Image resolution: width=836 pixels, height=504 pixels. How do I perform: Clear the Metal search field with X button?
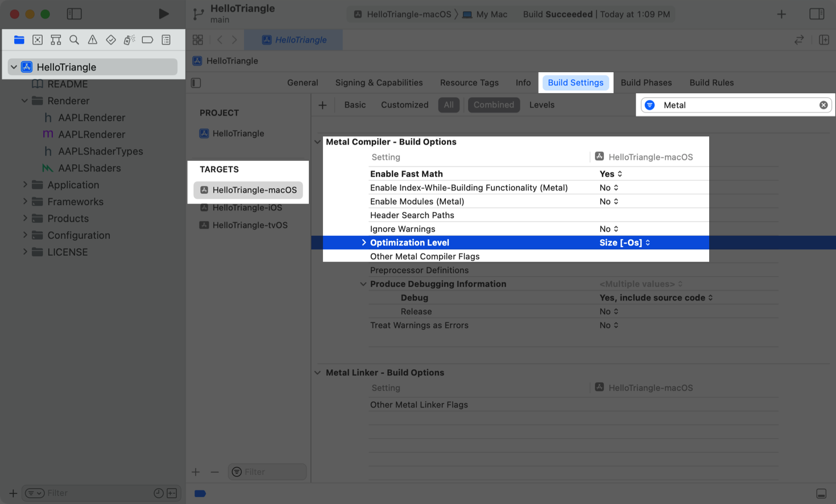[x=823, y=105]
